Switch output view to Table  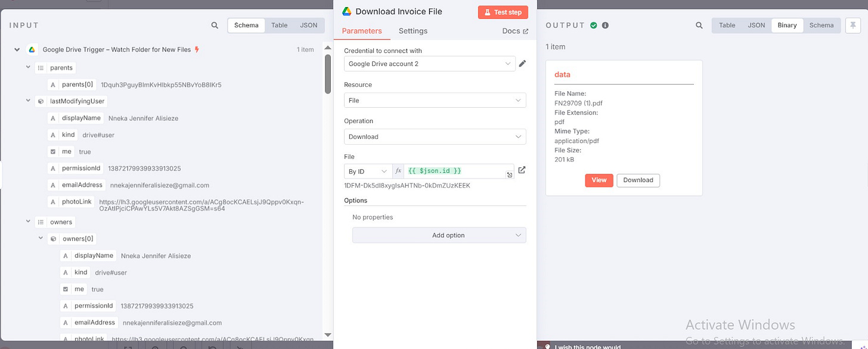pos(727,26)
